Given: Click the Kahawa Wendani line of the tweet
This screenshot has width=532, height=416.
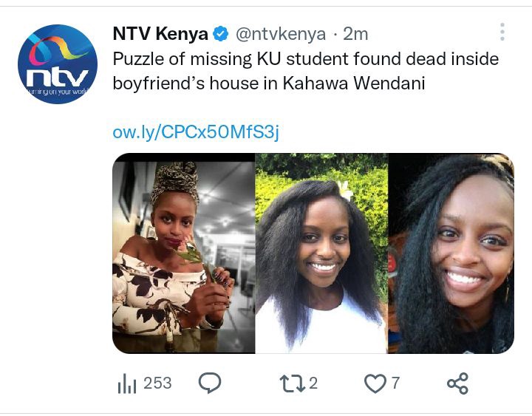Looking at the screenshot, I should click(269, 83).
